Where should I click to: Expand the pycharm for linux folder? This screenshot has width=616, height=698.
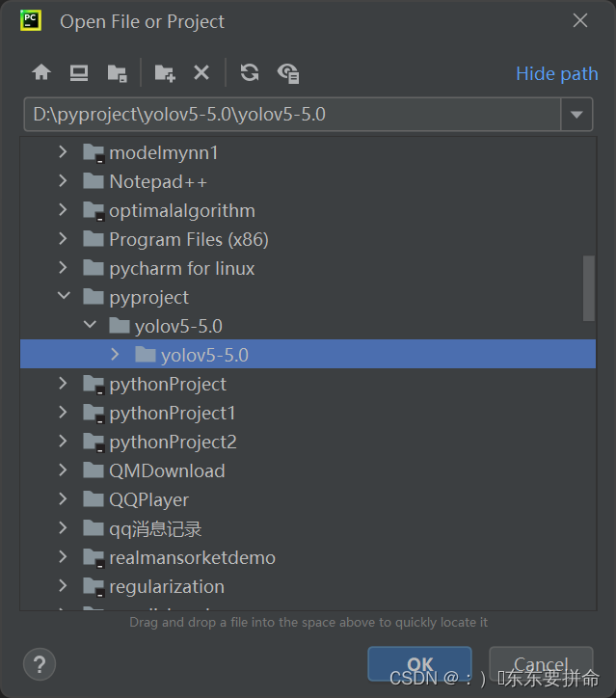pyautogui.click(x=63, y=268)
